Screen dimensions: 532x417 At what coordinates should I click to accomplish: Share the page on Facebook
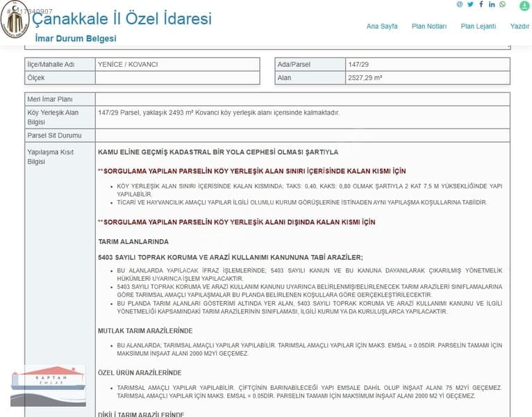(481, 4)
